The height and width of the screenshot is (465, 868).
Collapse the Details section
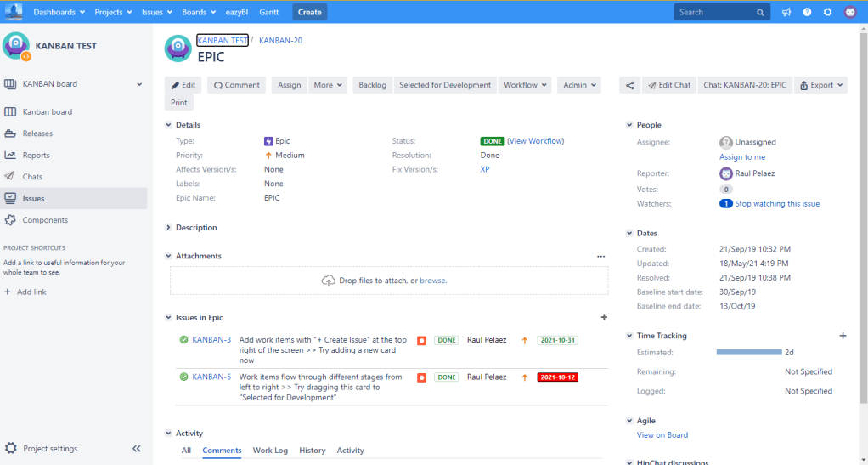(168, 125)
